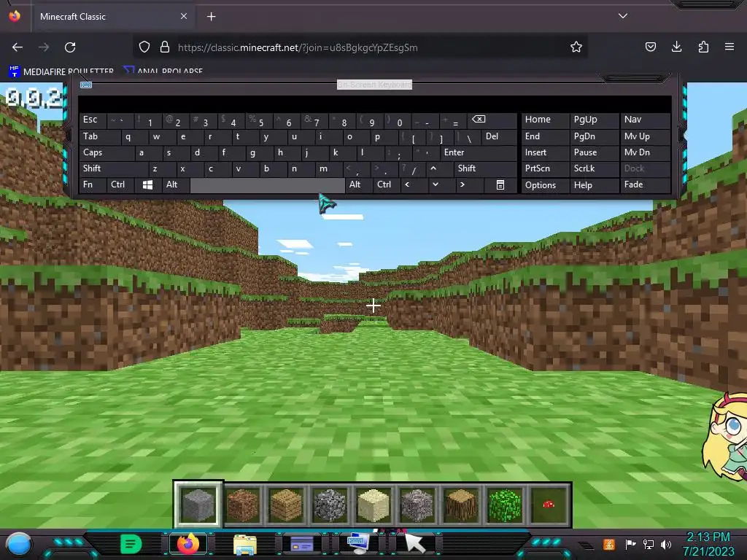
Task: Open the green notes app in taskbar
Action: [131, 544]
